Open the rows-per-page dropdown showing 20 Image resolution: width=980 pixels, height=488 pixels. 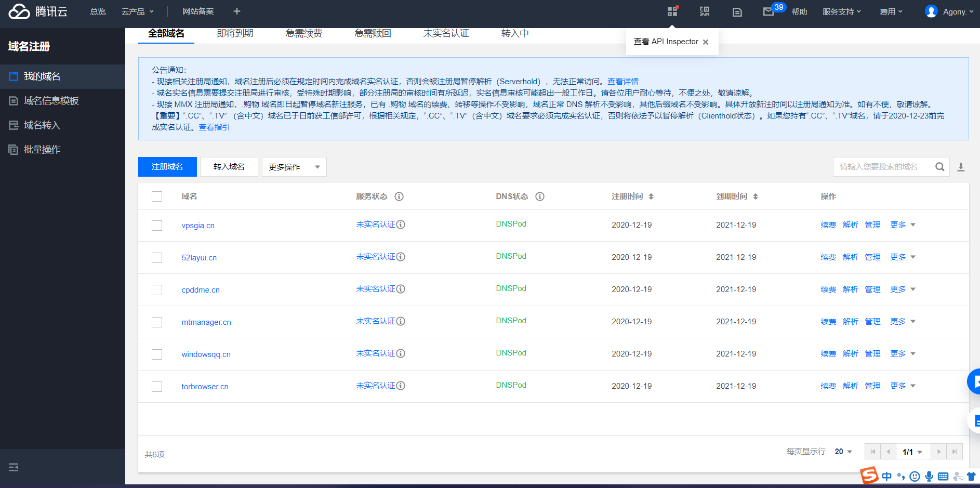pyautogui.click(x=843, y=452)
